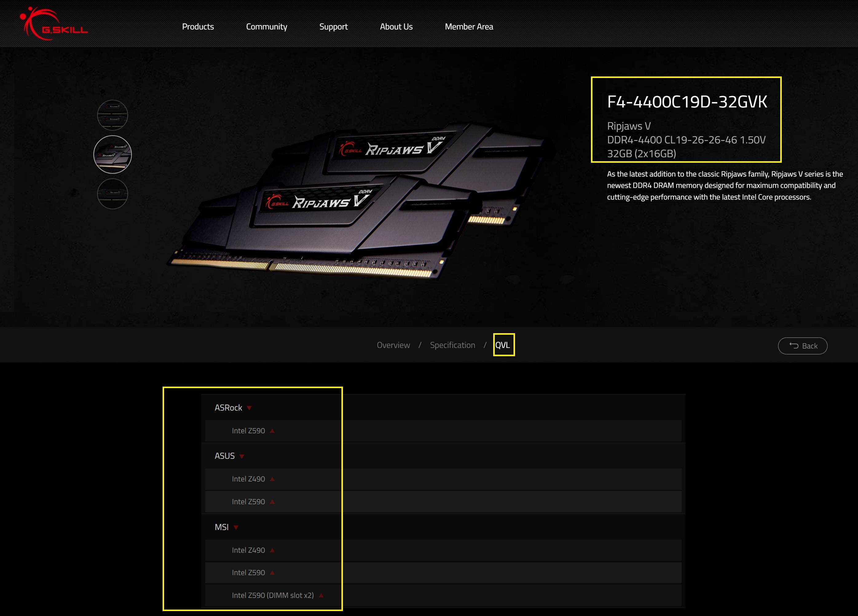The width and height of the screenshot is (858, 616).
Task: Open the Products menu
Action: click(x=198, y=26)
